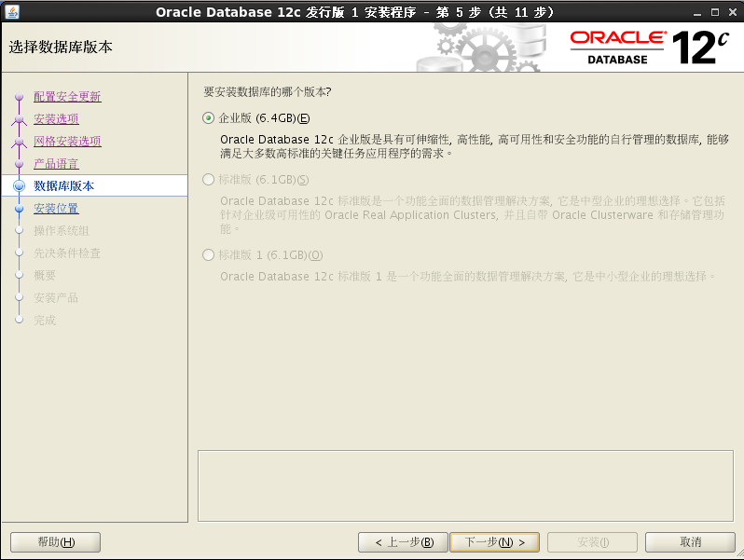
Task: Click the 概要 step in the sidebar
Action: coord(45,276)
